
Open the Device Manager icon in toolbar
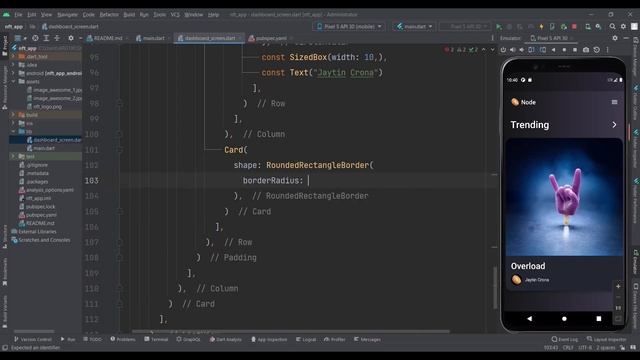point(588,27)
